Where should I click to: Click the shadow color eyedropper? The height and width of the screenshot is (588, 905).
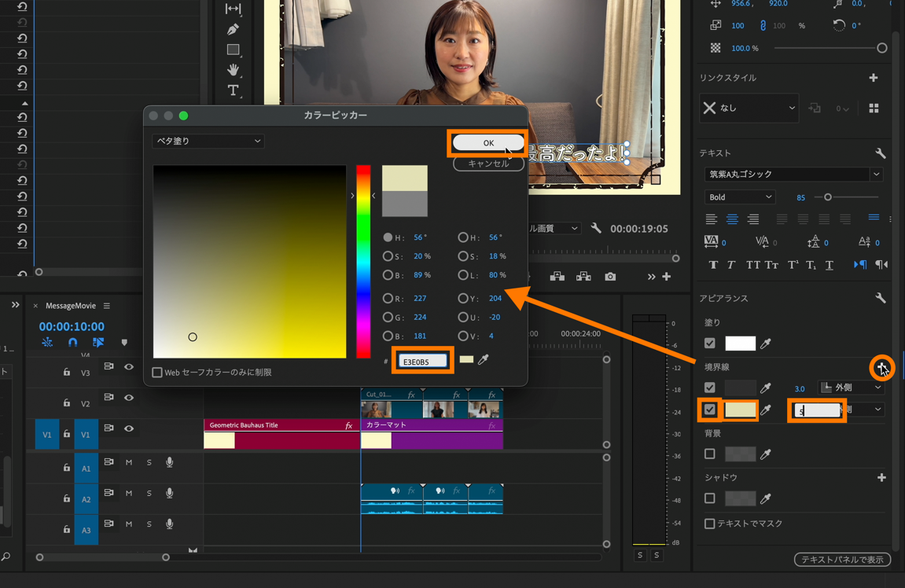765,498
